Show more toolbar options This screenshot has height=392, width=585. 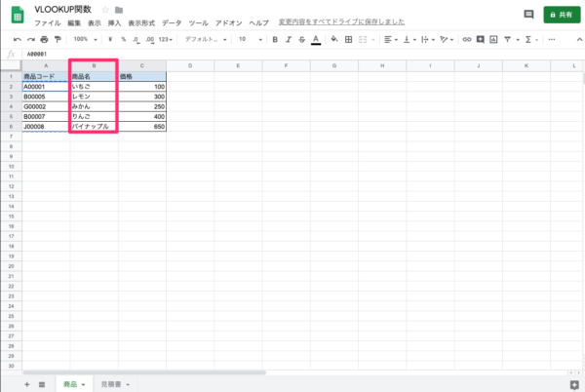[552, 40]
